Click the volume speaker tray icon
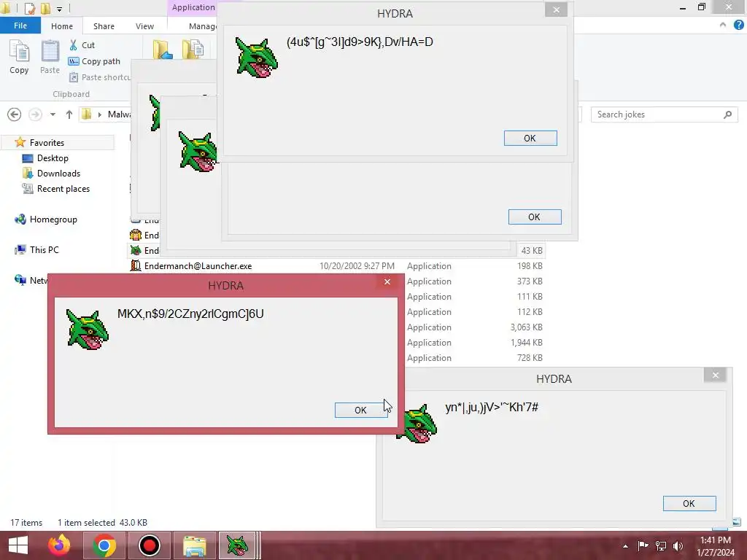747x560 pixels. click(678, 545)
